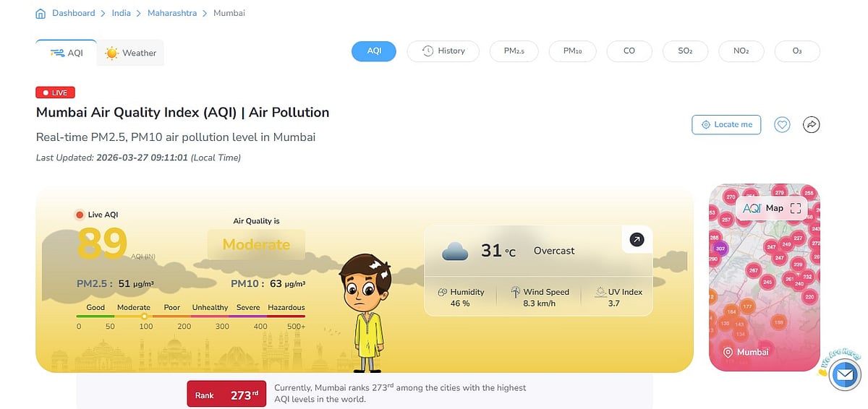The width and height of the screenshot is (868, 409).
Task: Open the mail chat widget icon
Action: 844,374
